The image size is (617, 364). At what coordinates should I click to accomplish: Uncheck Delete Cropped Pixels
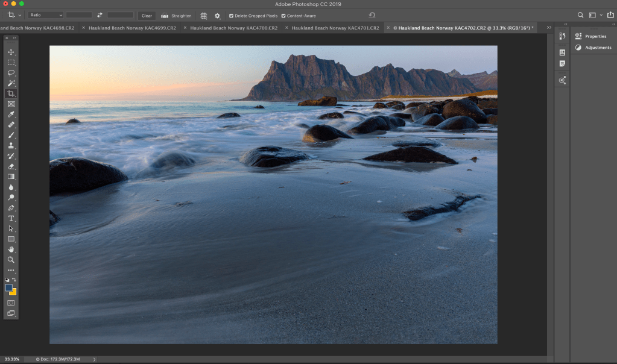[x=231, y=16]
